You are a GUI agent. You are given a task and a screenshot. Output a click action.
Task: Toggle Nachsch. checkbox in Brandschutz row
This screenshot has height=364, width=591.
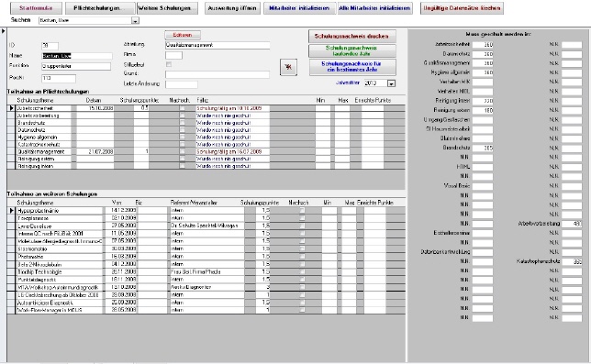click(x=182, y=123)
